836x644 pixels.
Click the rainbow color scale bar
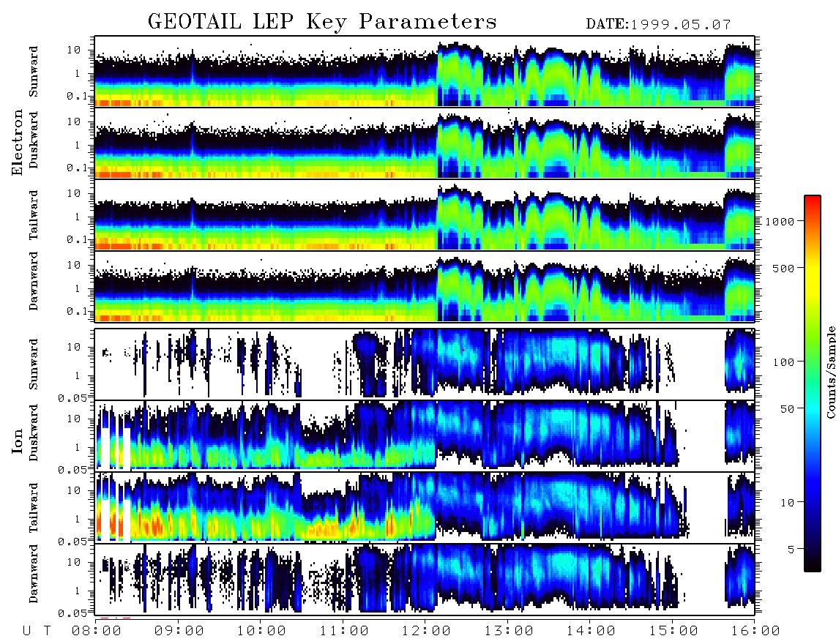pos(813,383)
